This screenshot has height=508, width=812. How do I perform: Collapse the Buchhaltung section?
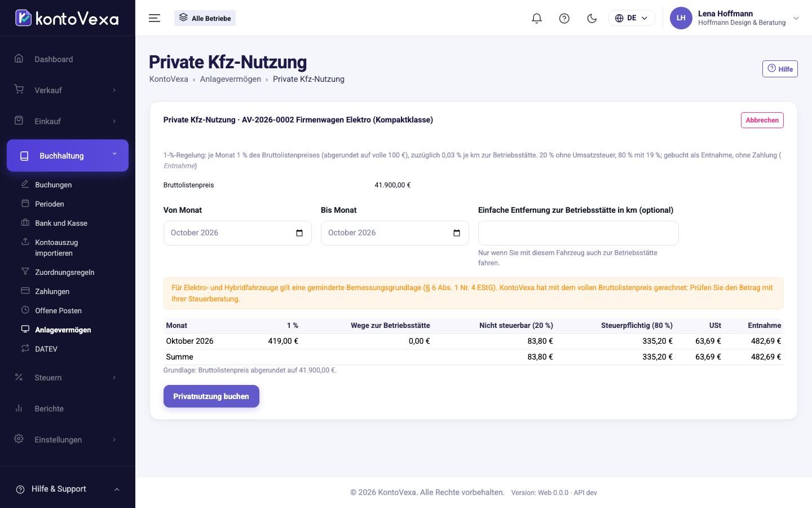coord(68,156)
